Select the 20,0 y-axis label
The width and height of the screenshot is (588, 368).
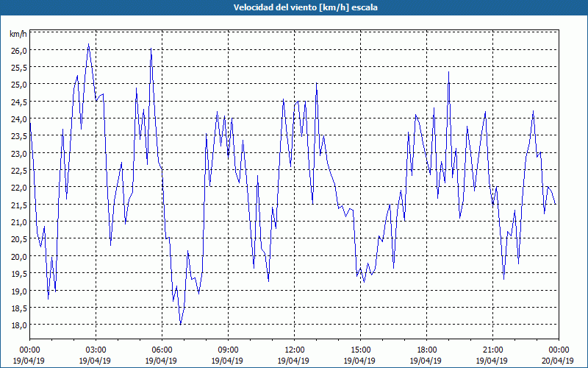[19, 256]
